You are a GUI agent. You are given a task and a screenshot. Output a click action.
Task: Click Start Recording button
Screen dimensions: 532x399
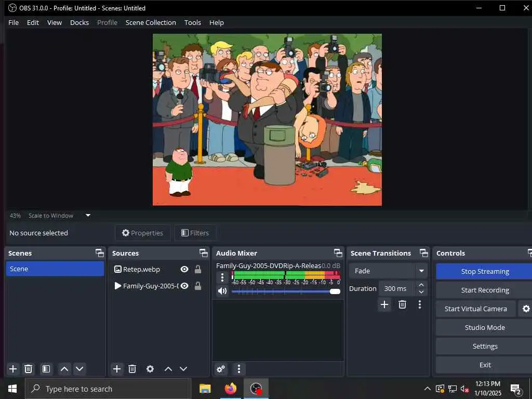[x=485, y=290]
